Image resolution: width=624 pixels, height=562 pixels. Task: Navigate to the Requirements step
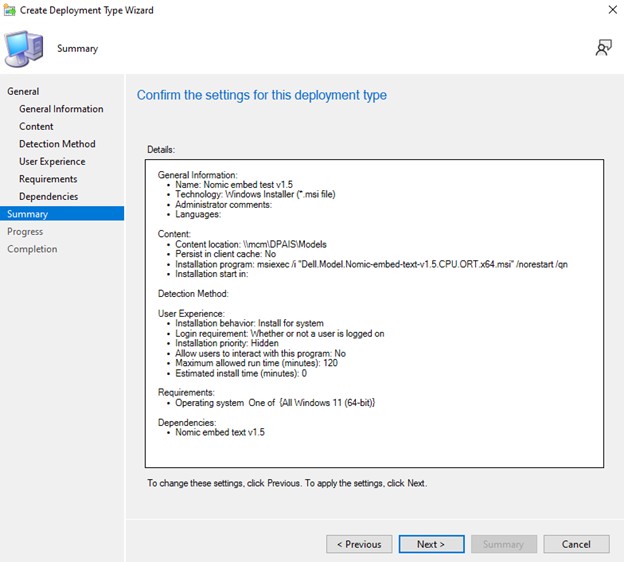48,179
